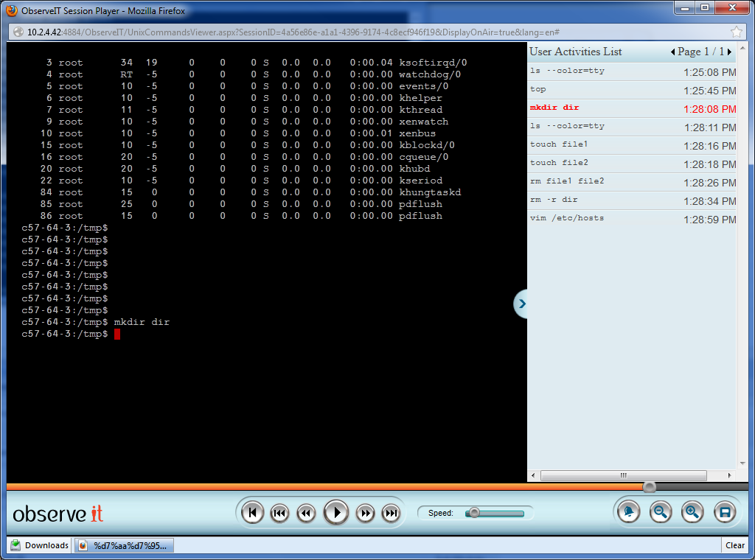Click the orange timeline progress knob

point(650,487)
